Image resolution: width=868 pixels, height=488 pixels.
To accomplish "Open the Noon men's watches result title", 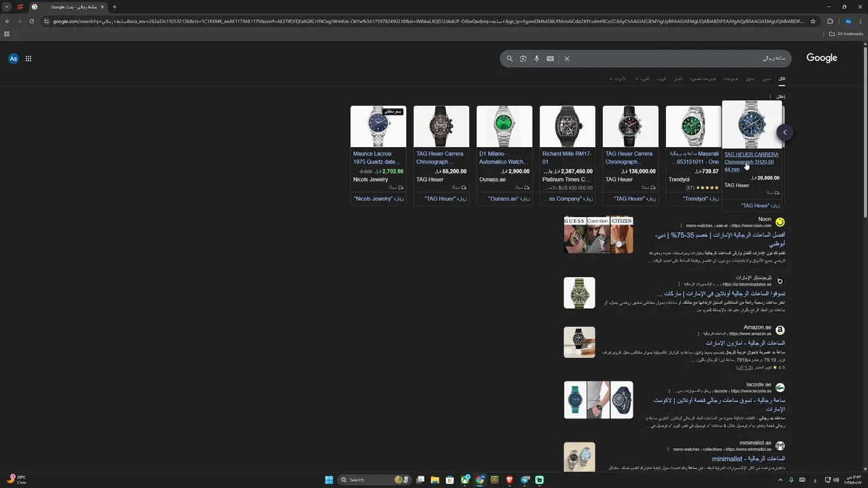I will pyautogui.click(x=720, y=239).
